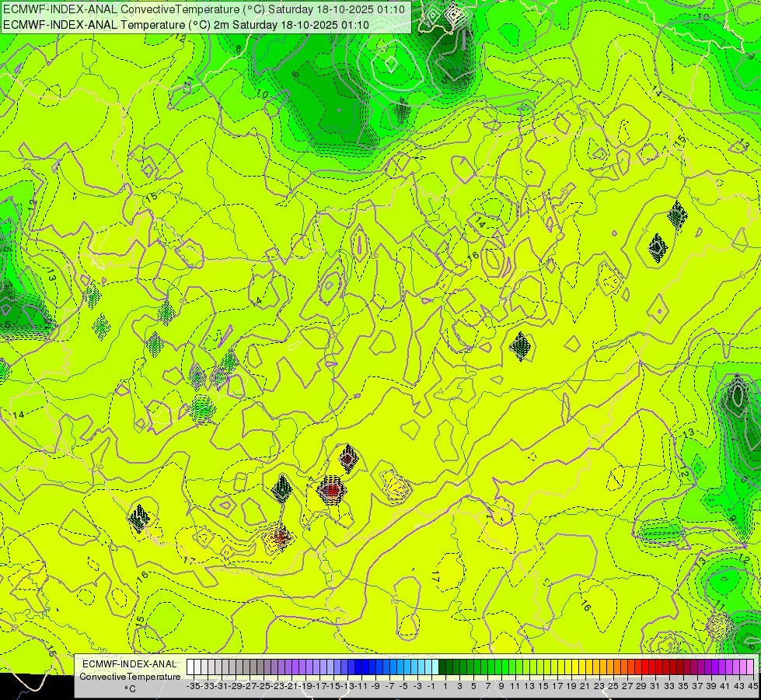761x700 pixels.
Task: Click the 45 value on legend scale
Action: pos(752,687)
